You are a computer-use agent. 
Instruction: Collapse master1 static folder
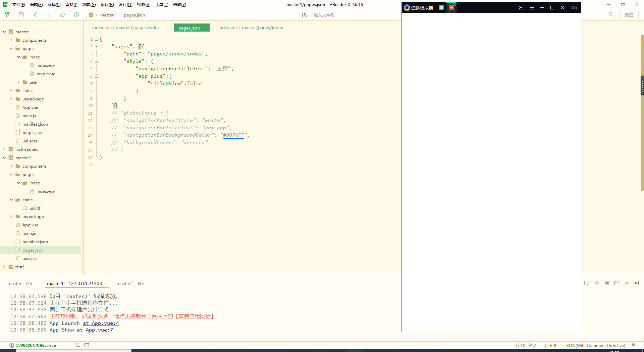[11, 200]
